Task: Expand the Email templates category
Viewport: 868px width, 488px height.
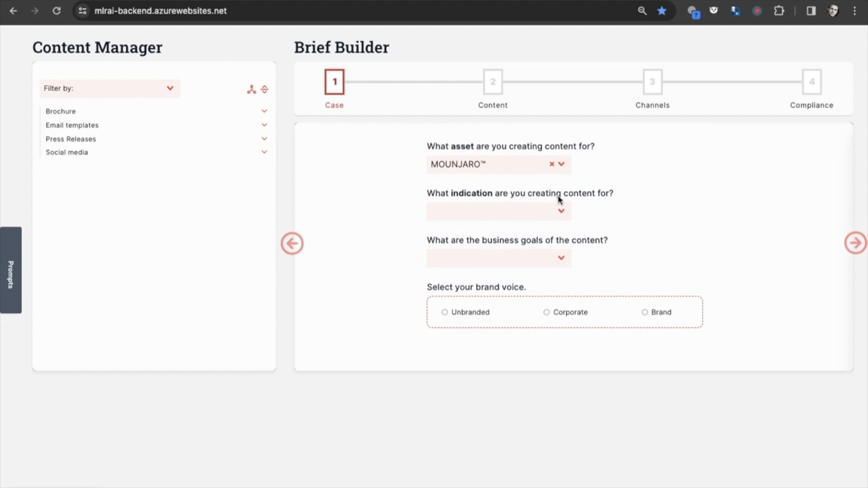Action: pyautogui.click(x=264, y=125)
